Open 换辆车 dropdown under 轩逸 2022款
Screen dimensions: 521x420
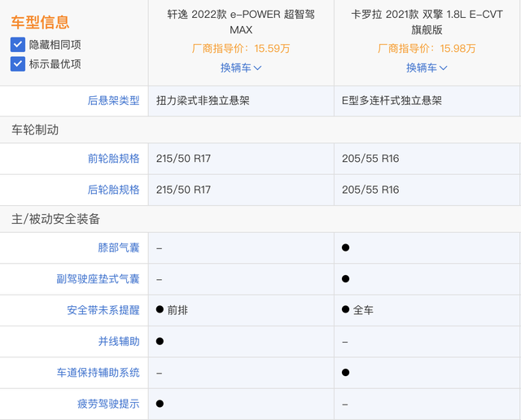point(241,68)
